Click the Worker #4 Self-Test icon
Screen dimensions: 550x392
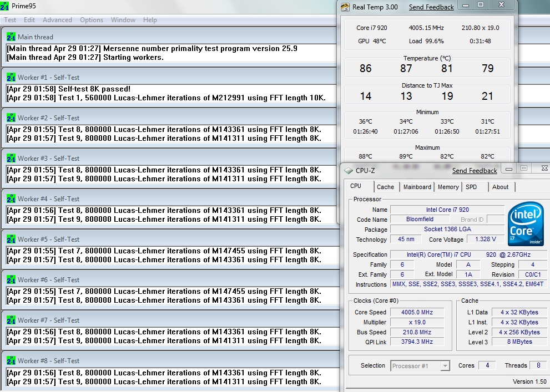[11, 198]
